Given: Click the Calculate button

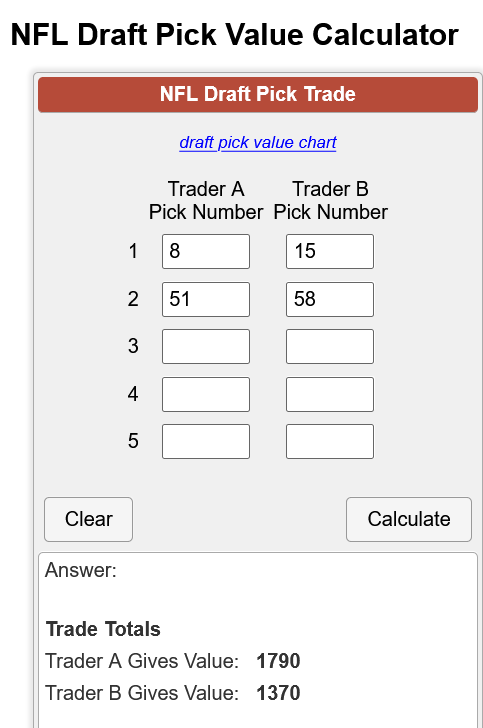Looking at the screenshot, I should (409, 519).
